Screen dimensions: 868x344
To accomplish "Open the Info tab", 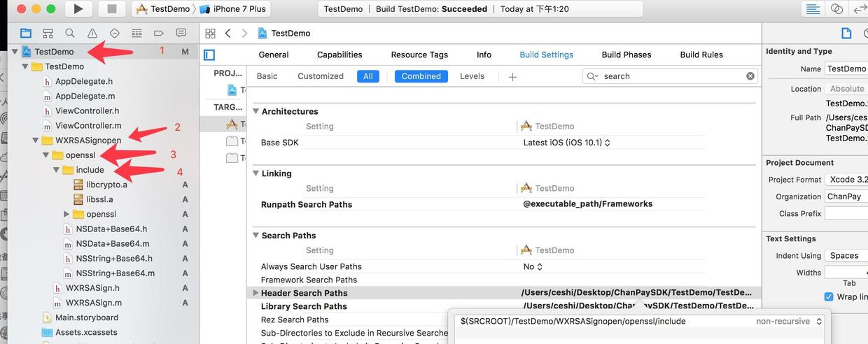I will [484, 55].
